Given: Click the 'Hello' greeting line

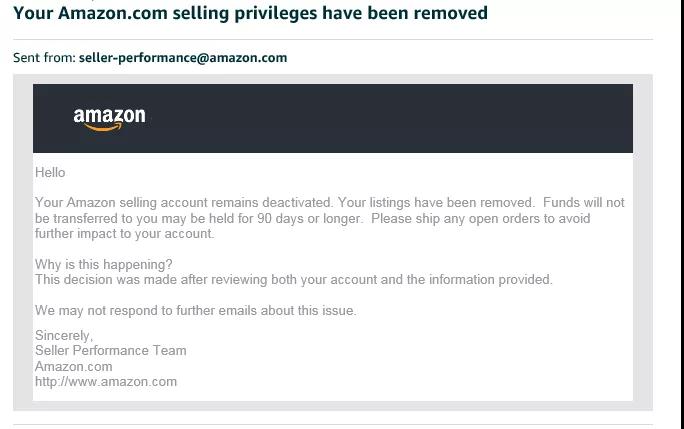Looking at the screenshot, I should point(50,172).
